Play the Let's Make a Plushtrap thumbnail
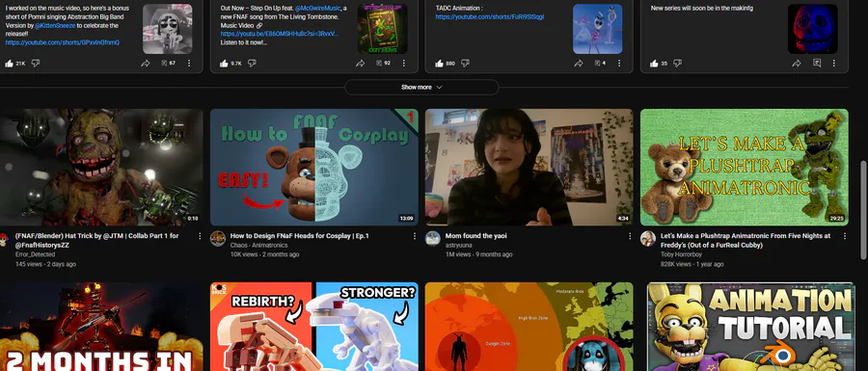 744,167
